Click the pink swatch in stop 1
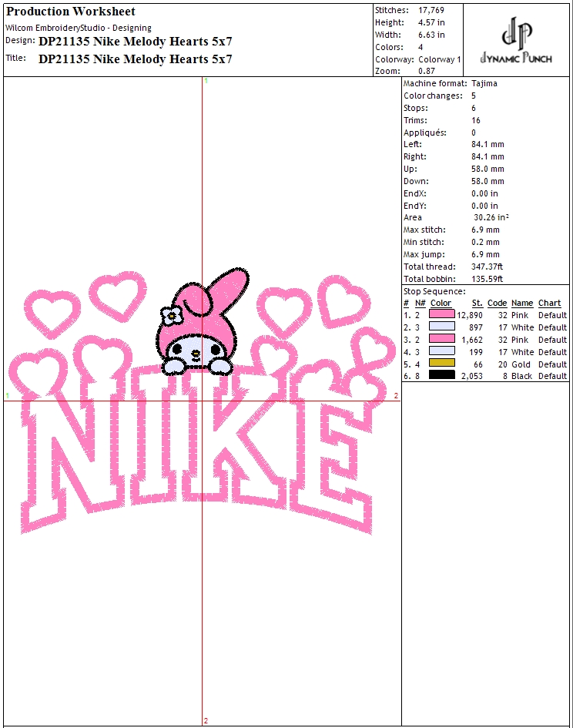Viewport: 573px width, 728px height. tap(441, 314)
